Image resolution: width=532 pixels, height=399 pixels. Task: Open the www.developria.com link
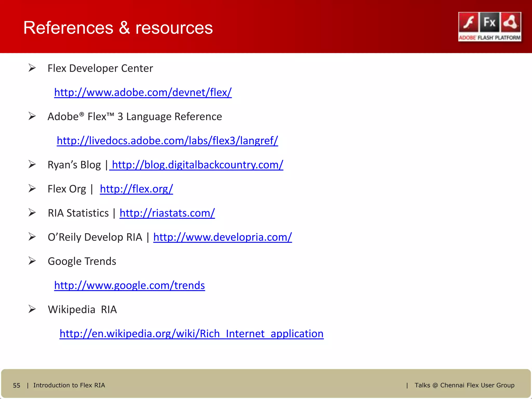[222, 237]
